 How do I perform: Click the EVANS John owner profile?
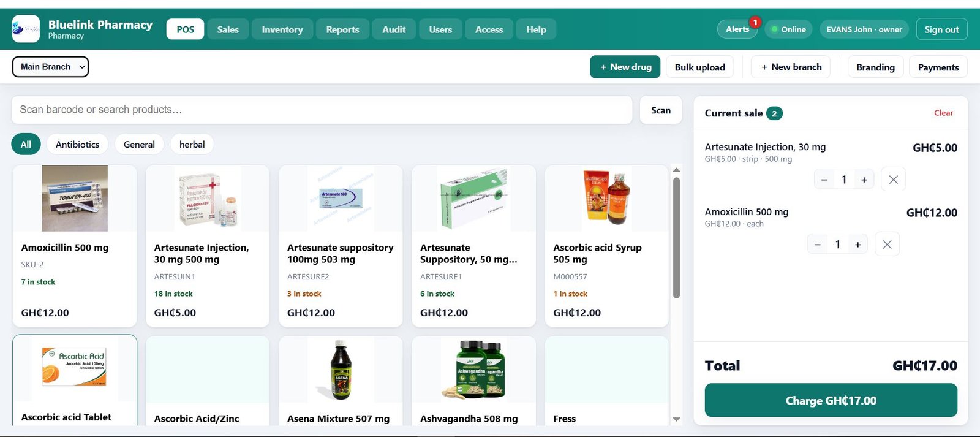tap(864, 29)
